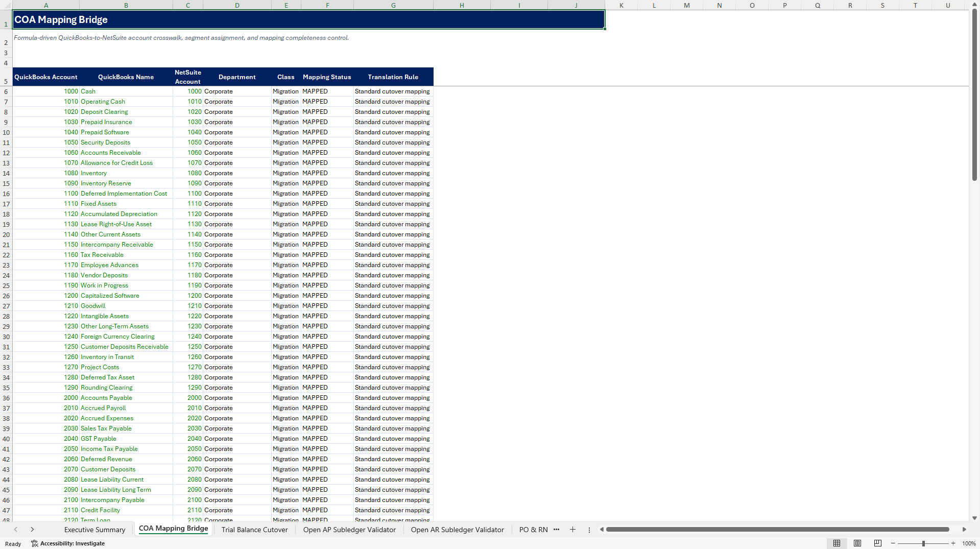Open the sheet tab options dots
The width and height of the screenshot is (980, 549).
pos(589,530)
